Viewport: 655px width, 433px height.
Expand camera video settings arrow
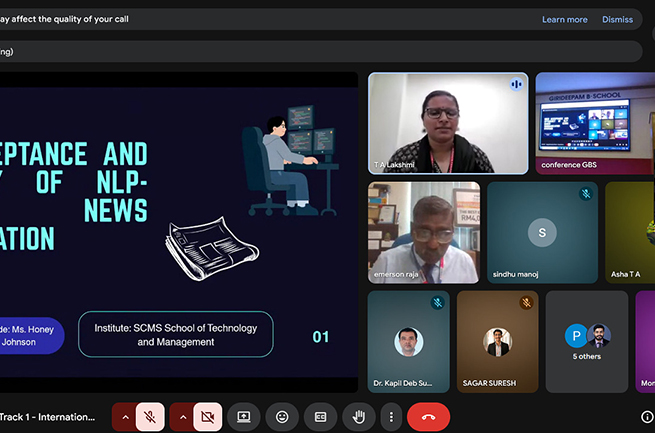pos(183,416)
